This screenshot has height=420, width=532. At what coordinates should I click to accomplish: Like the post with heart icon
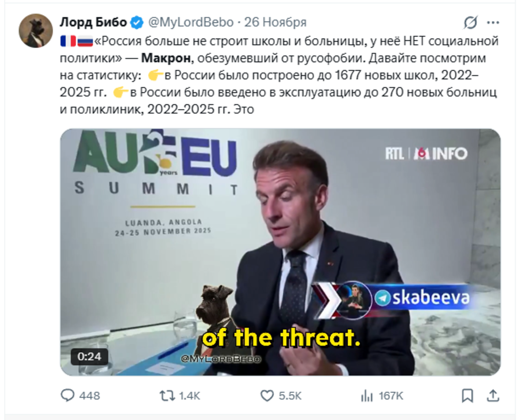267,396
